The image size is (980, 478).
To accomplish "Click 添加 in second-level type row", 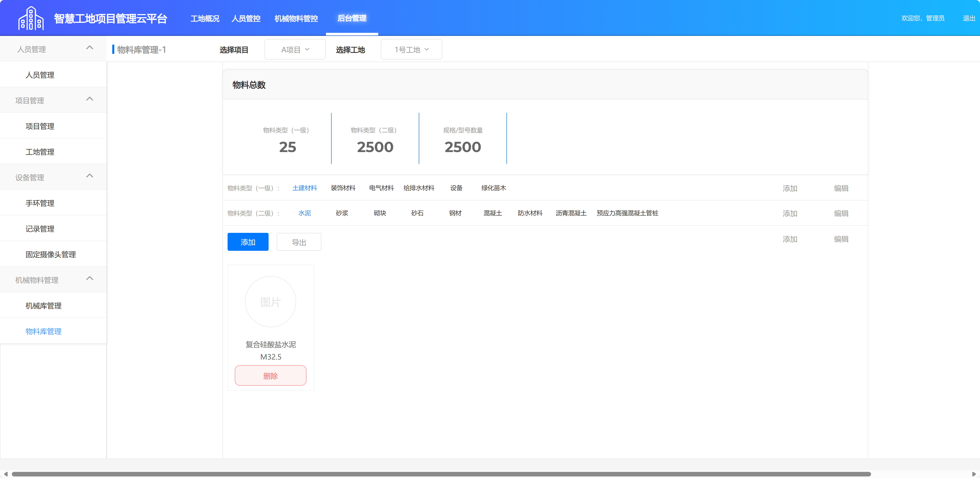I will (790, 214).
